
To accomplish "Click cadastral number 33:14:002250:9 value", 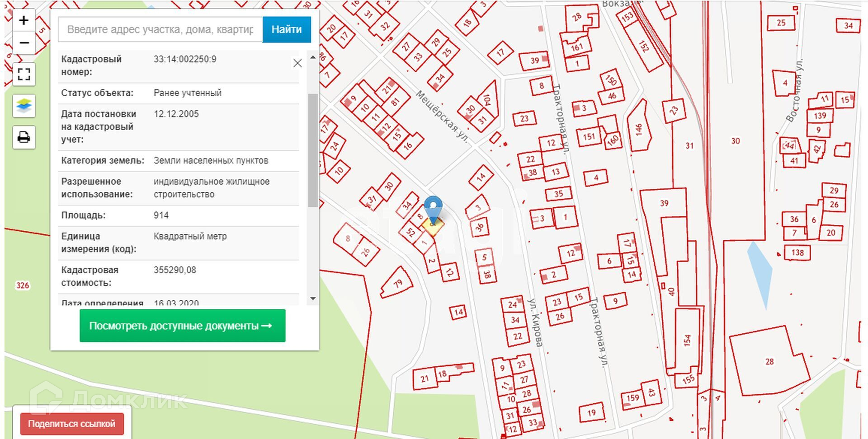I will coord(185,59).
